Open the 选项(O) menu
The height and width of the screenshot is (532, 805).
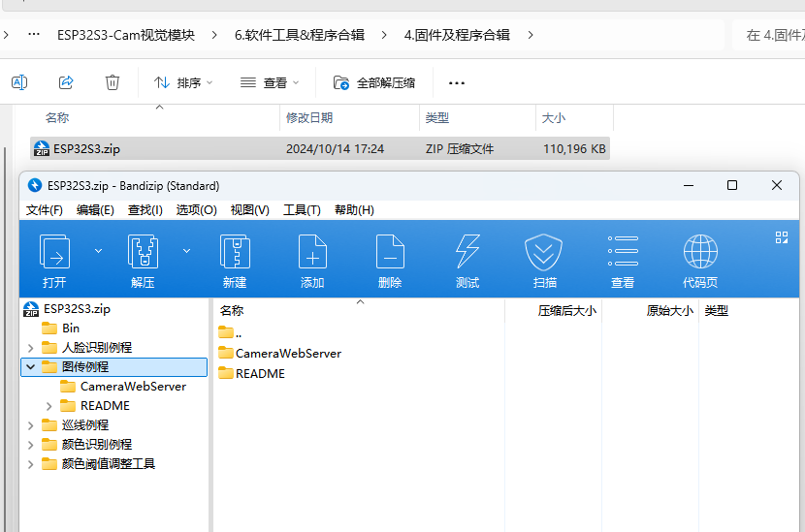(x=196, y=210)
